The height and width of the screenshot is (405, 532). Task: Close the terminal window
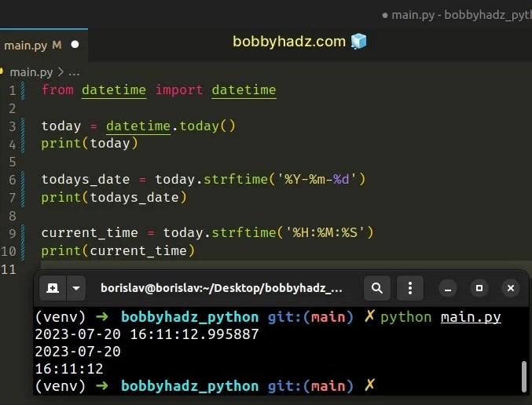(x=511, y=288)
